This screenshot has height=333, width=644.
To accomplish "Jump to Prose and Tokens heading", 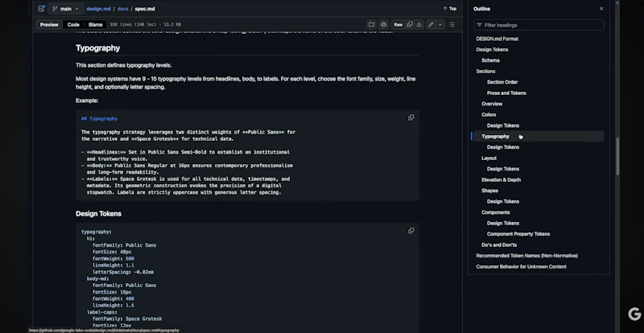I will click(506, 92).
